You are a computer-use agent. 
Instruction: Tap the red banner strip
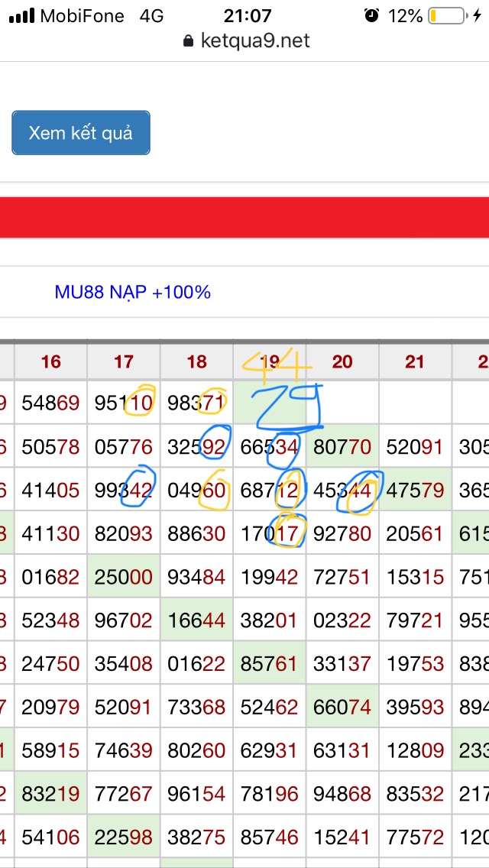coord(244,217)
